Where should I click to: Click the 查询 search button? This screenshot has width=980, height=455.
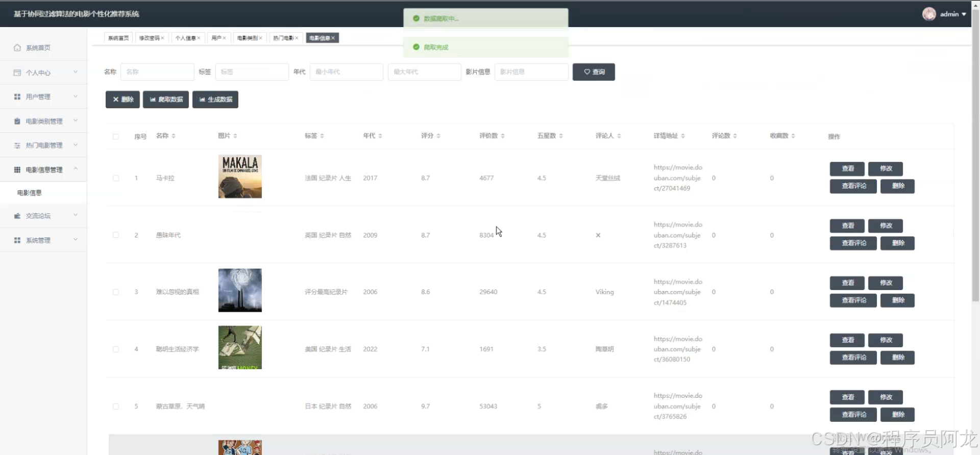coord(594,72)
